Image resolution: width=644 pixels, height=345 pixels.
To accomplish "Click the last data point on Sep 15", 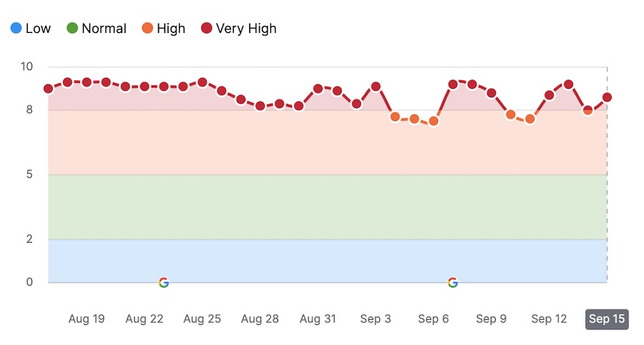I will (607, 97).
